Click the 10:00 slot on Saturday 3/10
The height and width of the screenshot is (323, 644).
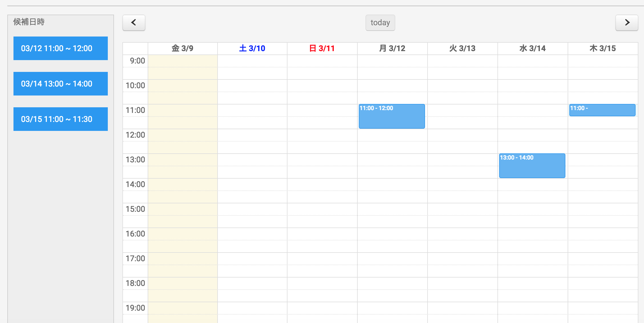coord(252,86)
